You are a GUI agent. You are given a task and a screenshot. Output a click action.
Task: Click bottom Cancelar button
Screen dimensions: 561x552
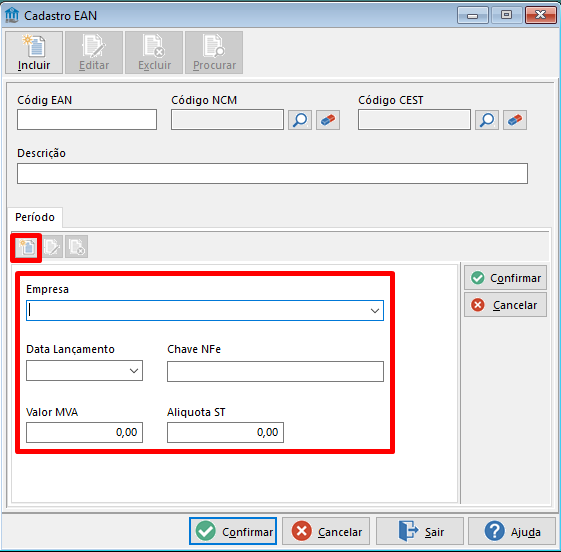(x=326, y=531)
